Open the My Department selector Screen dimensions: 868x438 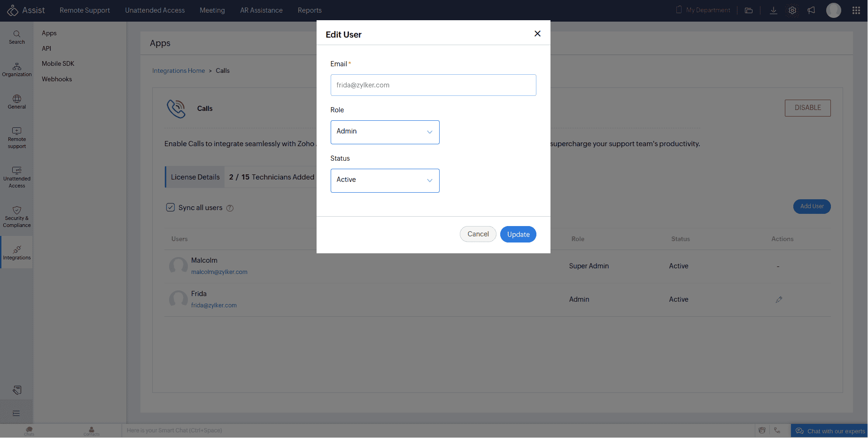pyautogui.click(x=703, y=10)
